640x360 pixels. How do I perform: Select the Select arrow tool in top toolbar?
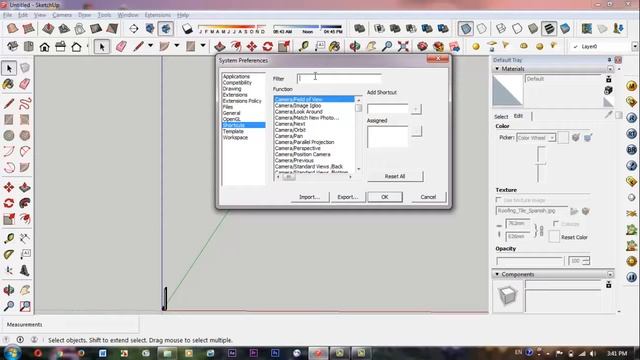(102, 47)
